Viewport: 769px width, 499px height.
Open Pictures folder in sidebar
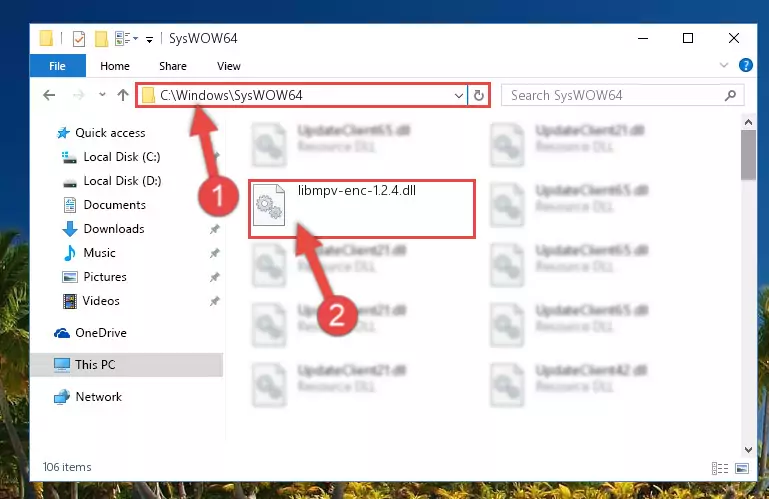click(x=105, y=277)
